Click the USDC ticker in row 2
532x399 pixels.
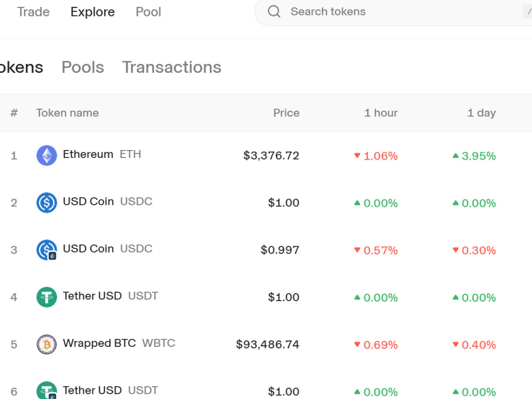pyautogui.click(x=136, y=201)
